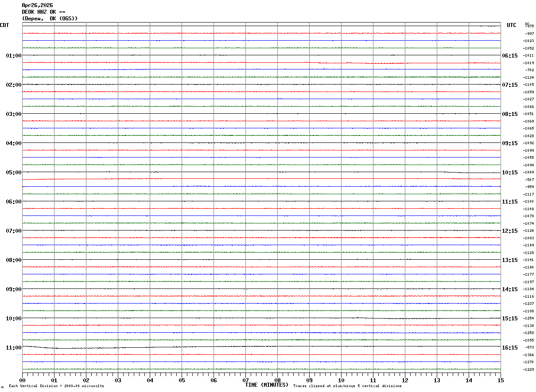Click the 06:15 UTC time label
Screen dimensions: 536x392
[x=510, y=56]
